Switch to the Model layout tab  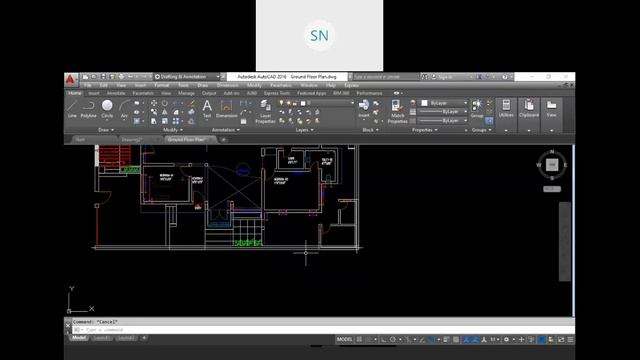pos(79,338)
